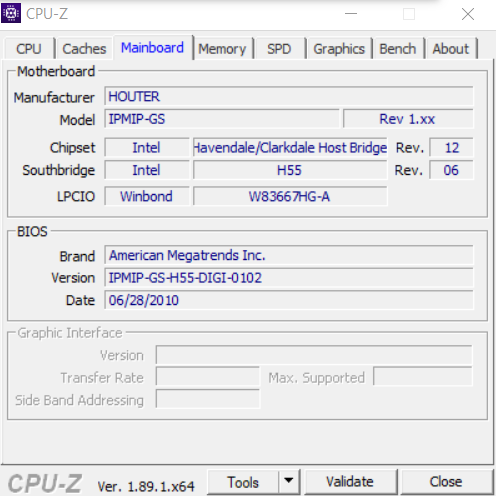Select the Memory tab

(x=223, y=49)
